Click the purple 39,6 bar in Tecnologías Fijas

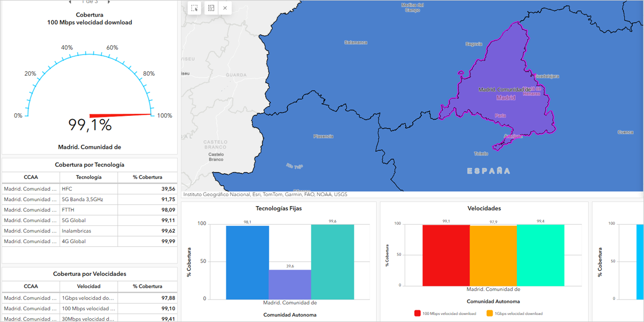pyautogui.click(x=290, y=284)
